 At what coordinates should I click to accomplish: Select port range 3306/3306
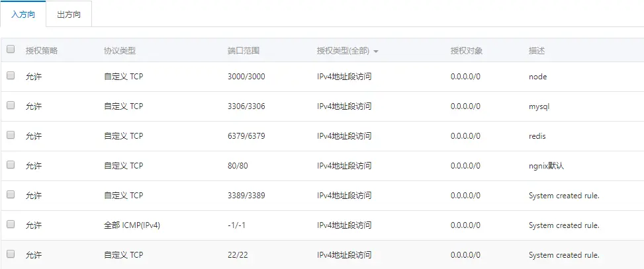(246, 106)
